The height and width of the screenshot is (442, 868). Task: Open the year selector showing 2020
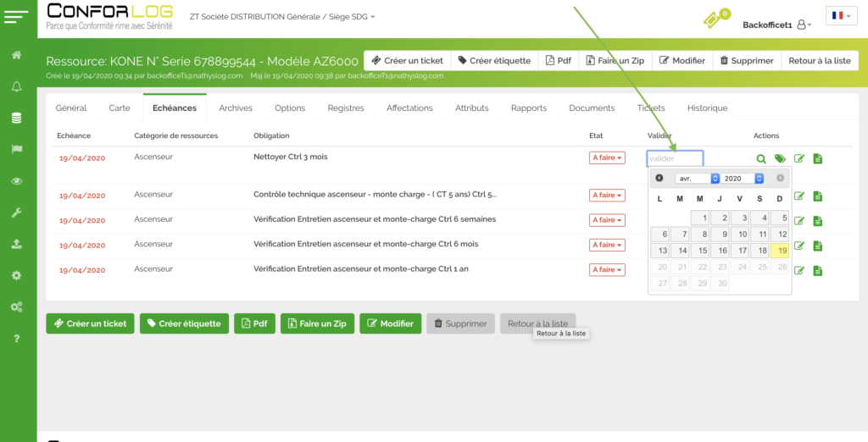click(x=743, y=179)
